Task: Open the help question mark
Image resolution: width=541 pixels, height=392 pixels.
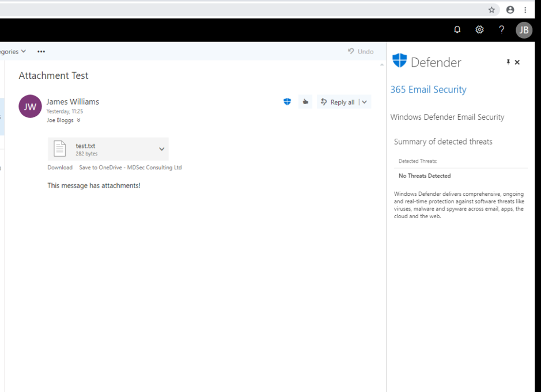Action: 501,30
